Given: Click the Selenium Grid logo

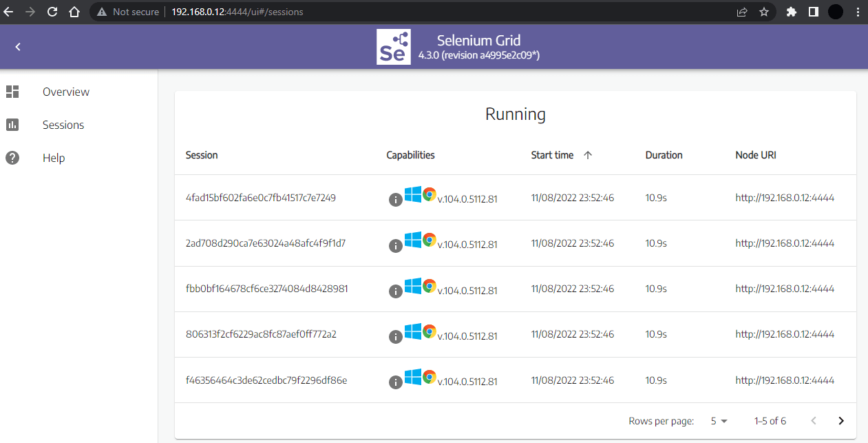Looking at the screenshot, I should 393,47.
